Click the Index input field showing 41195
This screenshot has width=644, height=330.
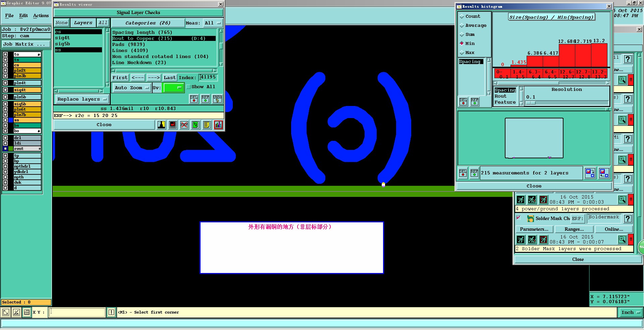(x=208, y=77)
